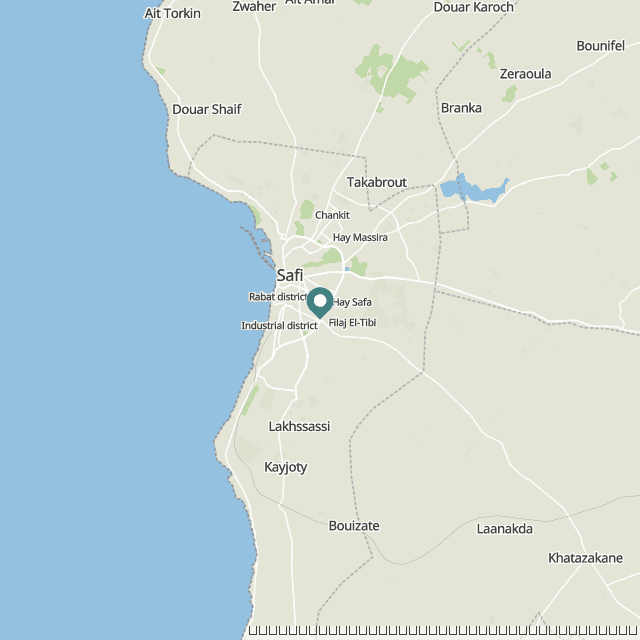The image size is (640, 640).
Task: Select the Douar Karoch label
Action: pyautogui.click(x=473, y=7)
